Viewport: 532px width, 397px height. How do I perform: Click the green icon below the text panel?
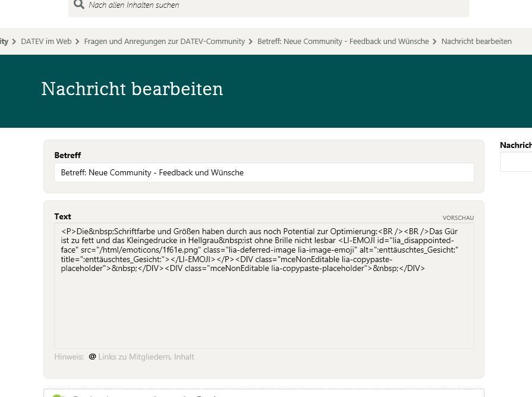click(58, 395)
